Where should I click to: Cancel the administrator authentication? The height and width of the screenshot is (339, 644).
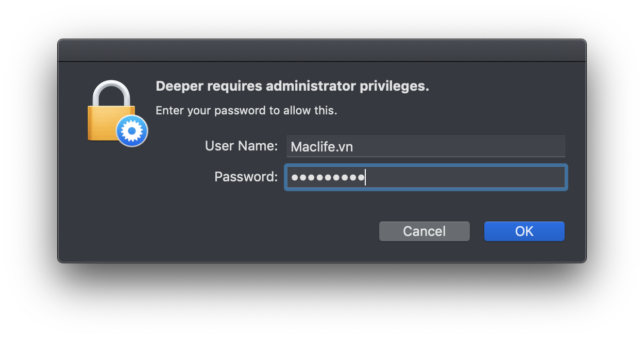coord(424,231)
